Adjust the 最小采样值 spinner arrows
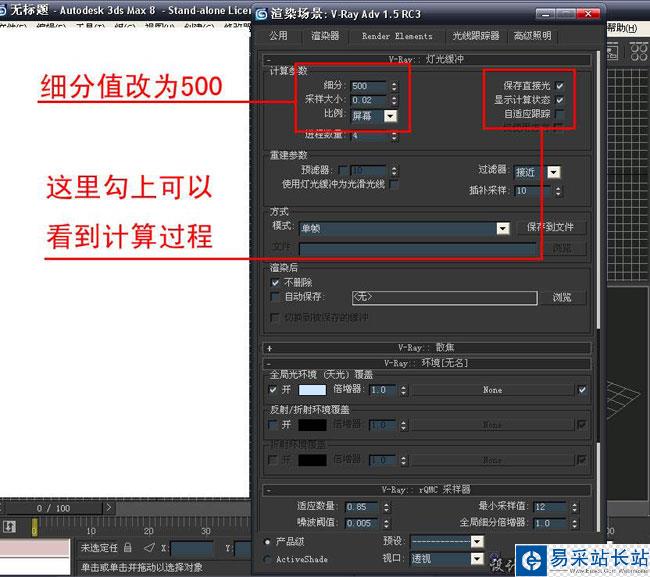Image resolution: width=650 pixels, height=577 pixels. tap(574, 507)
